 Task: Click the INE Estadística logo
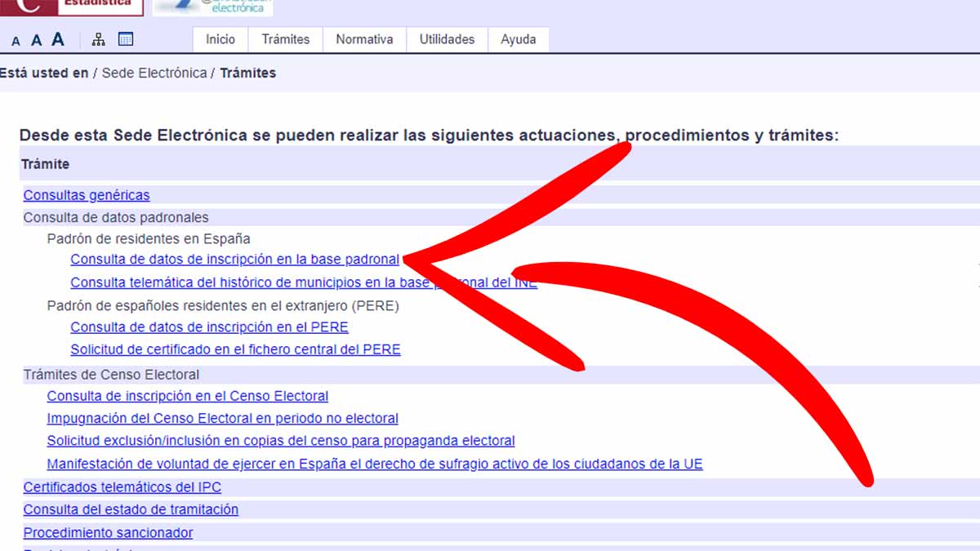tap(73, 7)
